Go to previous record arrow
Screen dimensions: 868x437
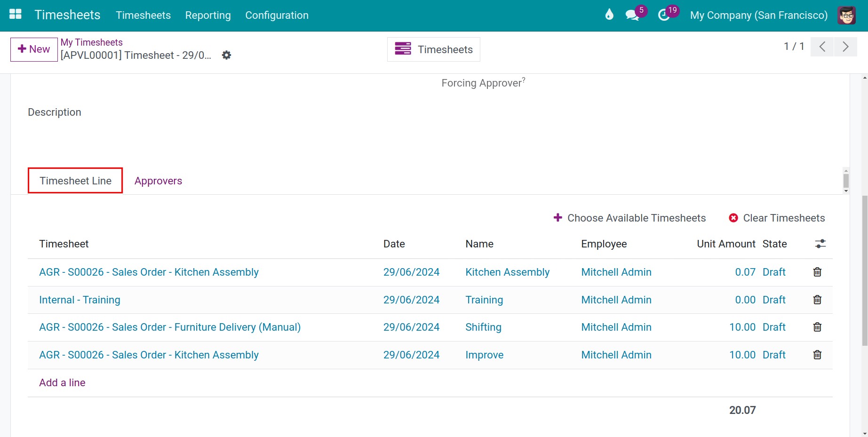[822, 47]
